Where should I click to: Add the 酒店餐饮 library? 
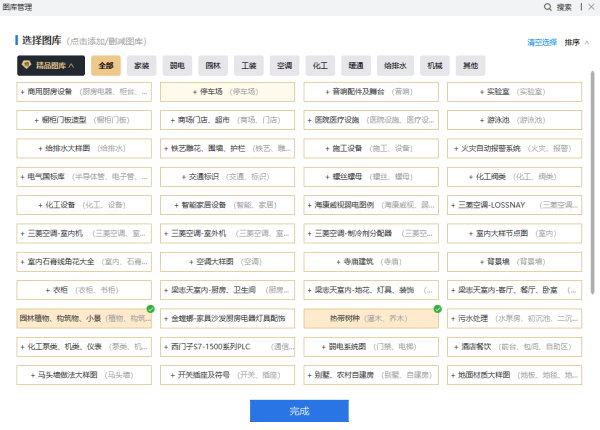tap(514, 347)
